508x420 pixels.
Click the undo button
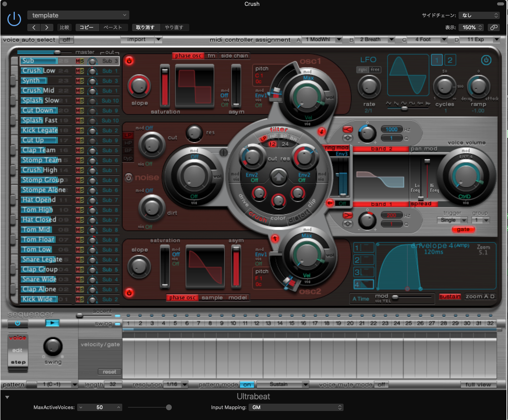pyautogui.click(x=145, y=27)
